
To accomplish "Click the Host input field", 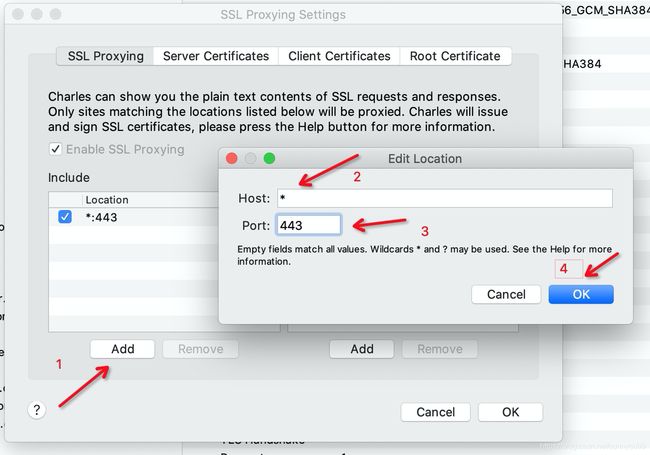I will (444, 198).
